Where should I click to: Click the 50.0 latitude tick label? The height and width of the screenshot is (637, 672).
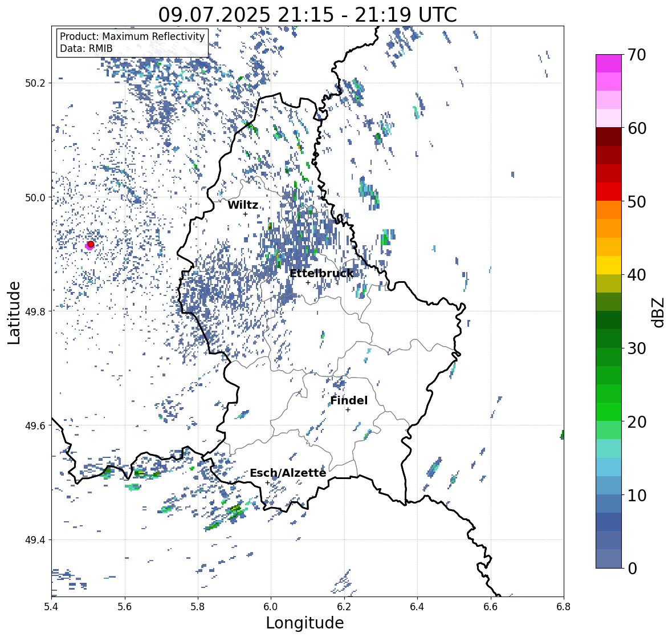pos(35,198)
